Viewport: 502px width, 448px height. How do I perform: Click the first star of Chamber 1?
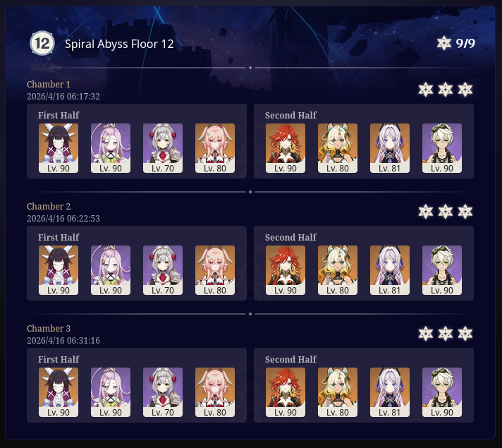click(425, 90)
